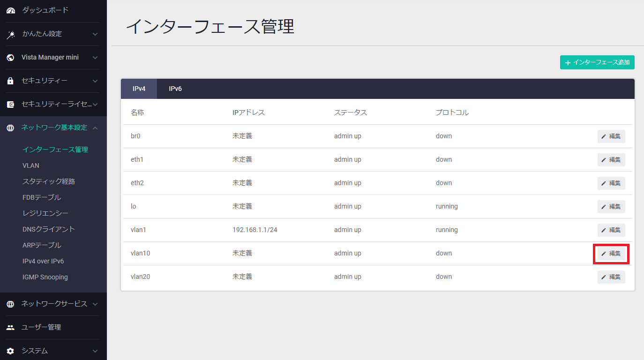644x360 pixels.
Task: Go to the DNSクライアント page
Action: coord(49,229)
